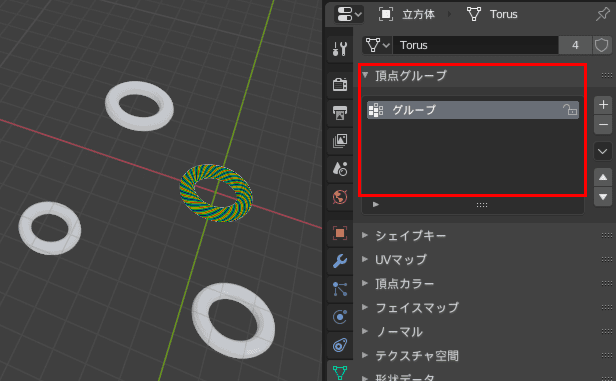Click the 頂点カラー panel drag grip
616x381 pixels.
[x=607, y=283]
